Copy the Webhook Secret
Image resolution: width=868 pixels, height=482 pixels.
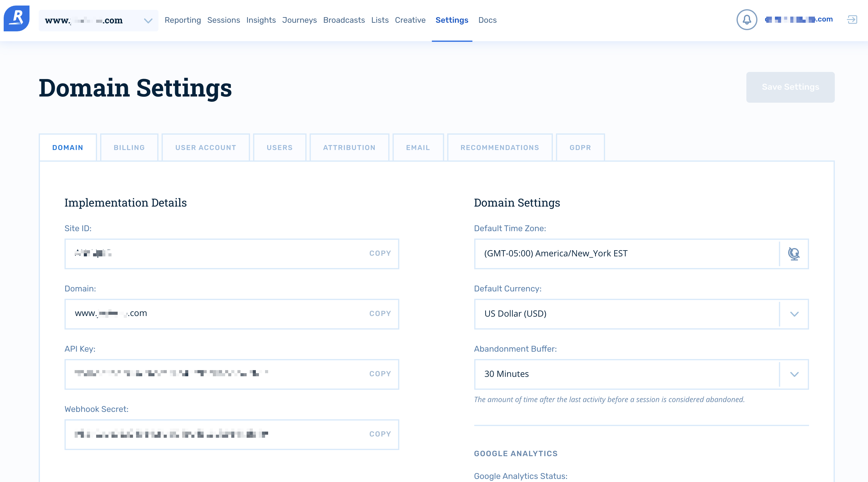point(380,434)
